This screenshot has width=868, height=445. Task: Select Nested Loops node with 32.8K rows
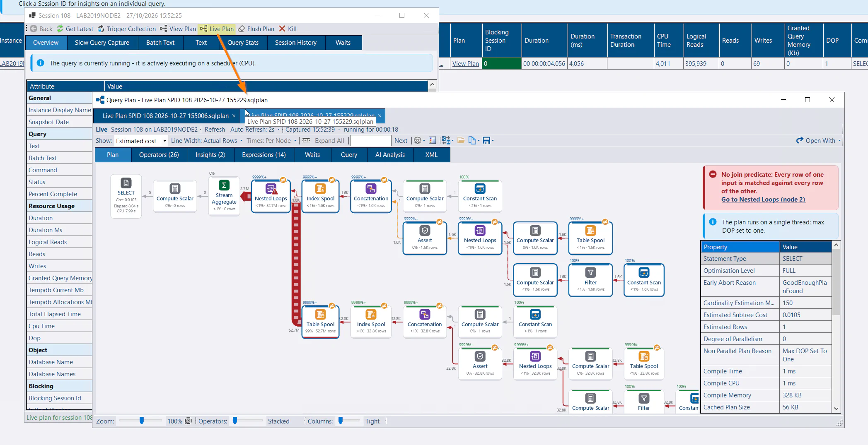535,364
